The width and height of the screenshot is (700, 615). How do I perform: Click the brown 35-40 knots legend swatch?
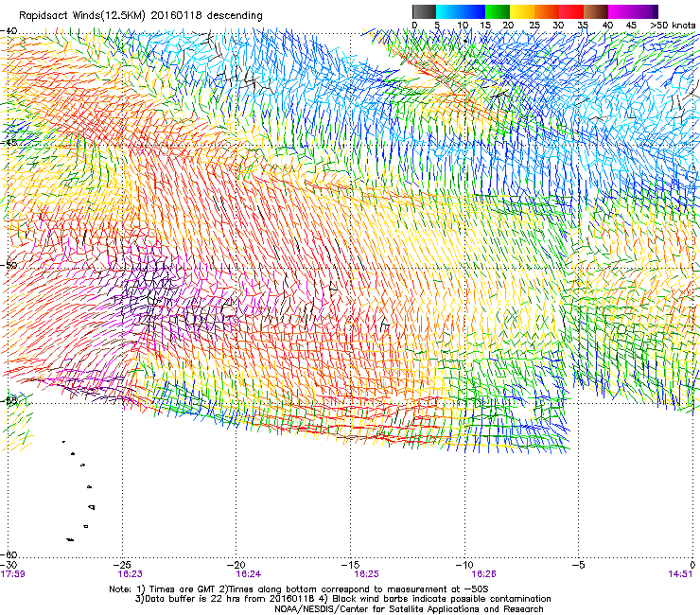(596, 11)
